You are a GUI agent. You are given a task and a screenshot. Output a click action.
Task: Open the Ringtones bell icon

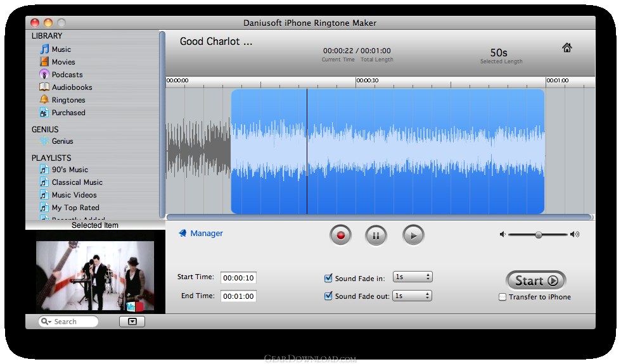click(44, 100)
